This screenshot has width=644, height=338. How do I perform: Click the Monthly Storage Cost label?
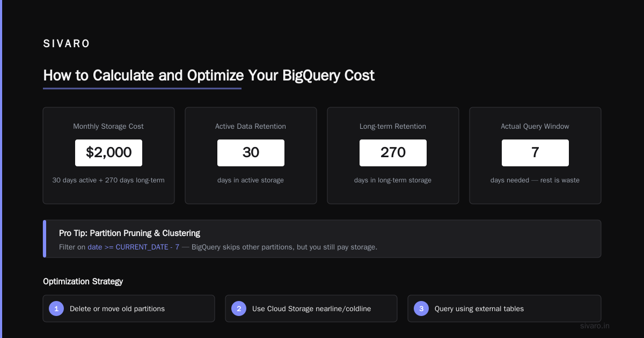pos(108,127)
